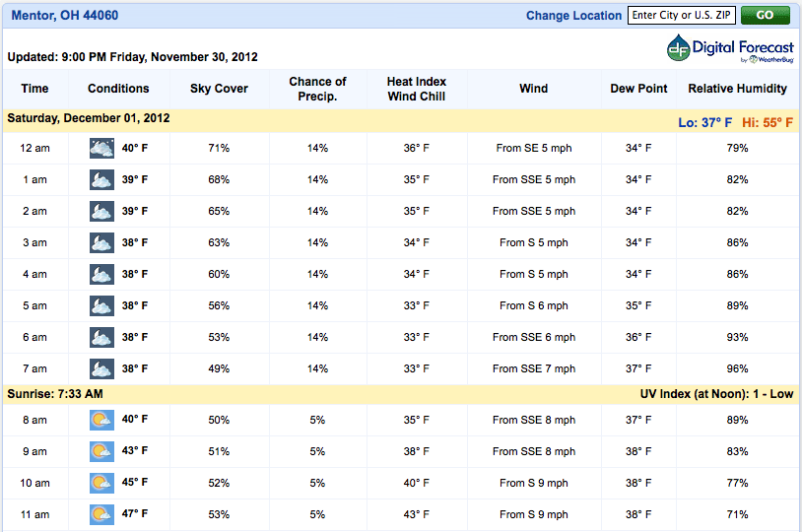Viewport: 802px width, 532px height.
Task: Click the green GO button
Action: pos(766,16)
